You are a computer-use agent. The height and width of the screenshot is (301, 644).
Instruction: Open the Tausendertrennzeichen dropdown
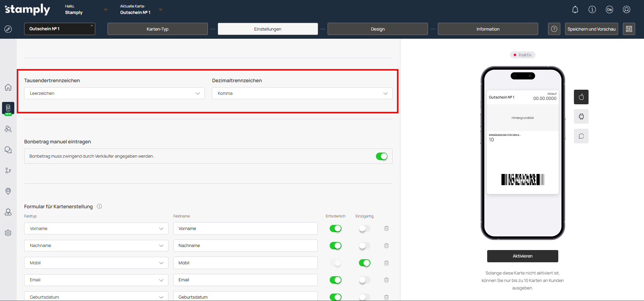114,93
